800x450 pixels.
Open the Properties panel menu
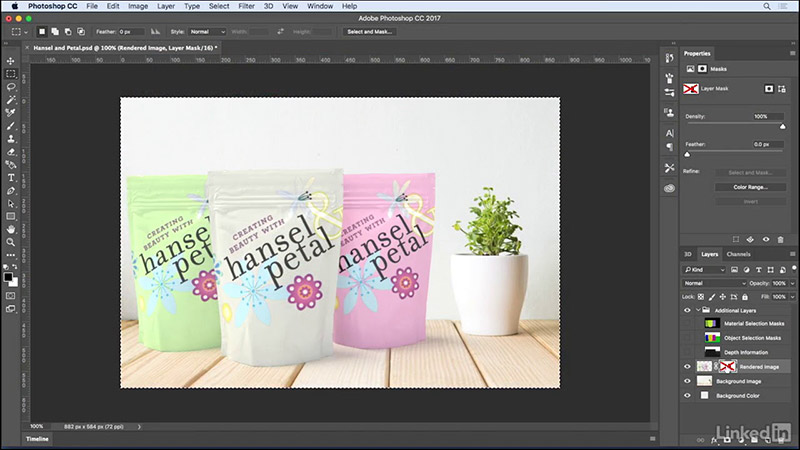[x=792, y=53]
